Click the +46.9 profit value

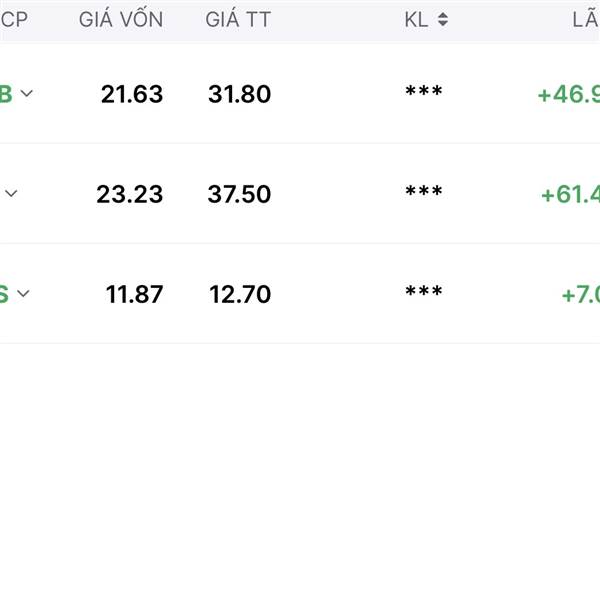(x=569, y=95)
